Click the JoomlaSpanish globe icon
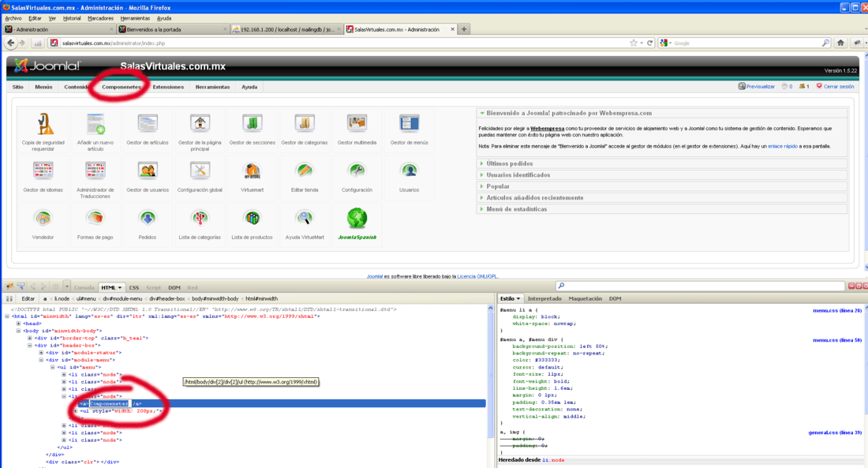The height and width of the screenshot is (468, 868). (357, 218)
